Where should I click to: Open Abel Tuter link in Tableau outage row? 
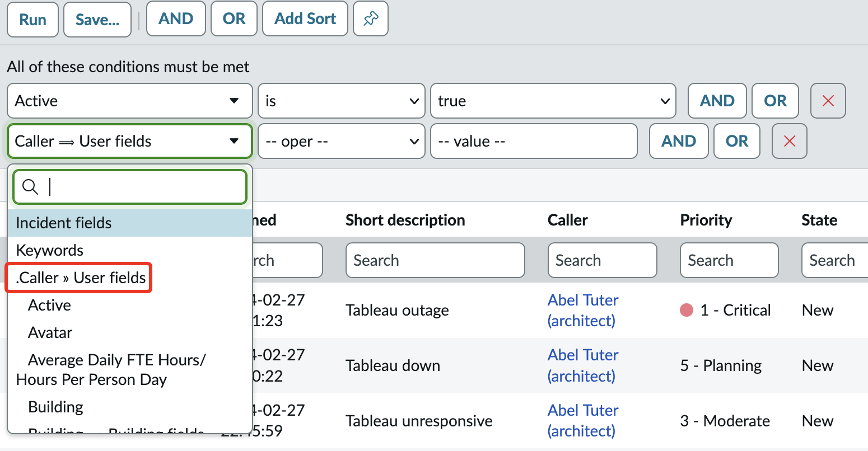point(582,310)
